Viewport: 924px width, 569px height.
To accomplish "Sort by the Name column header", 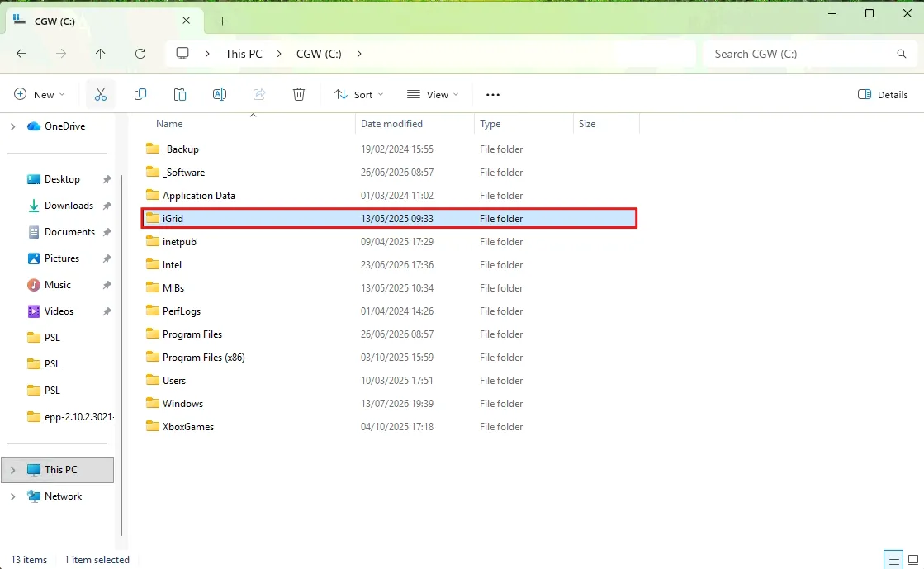I will click(169, 124).
